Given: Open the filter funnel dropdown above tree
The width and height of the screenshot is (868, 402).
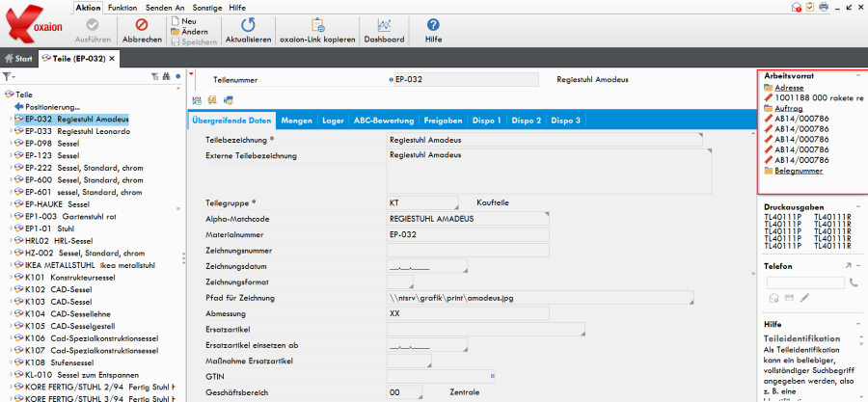Looking at the screenshot, I should click(8, 76).
